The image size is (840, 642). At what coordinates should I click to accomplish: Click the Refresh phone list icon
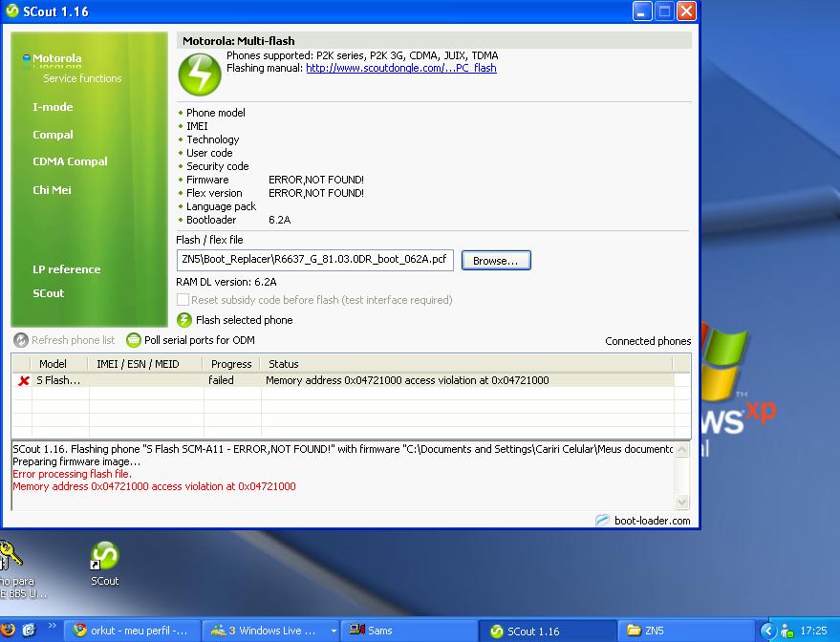pyautogui.click(x=20, y=340)
